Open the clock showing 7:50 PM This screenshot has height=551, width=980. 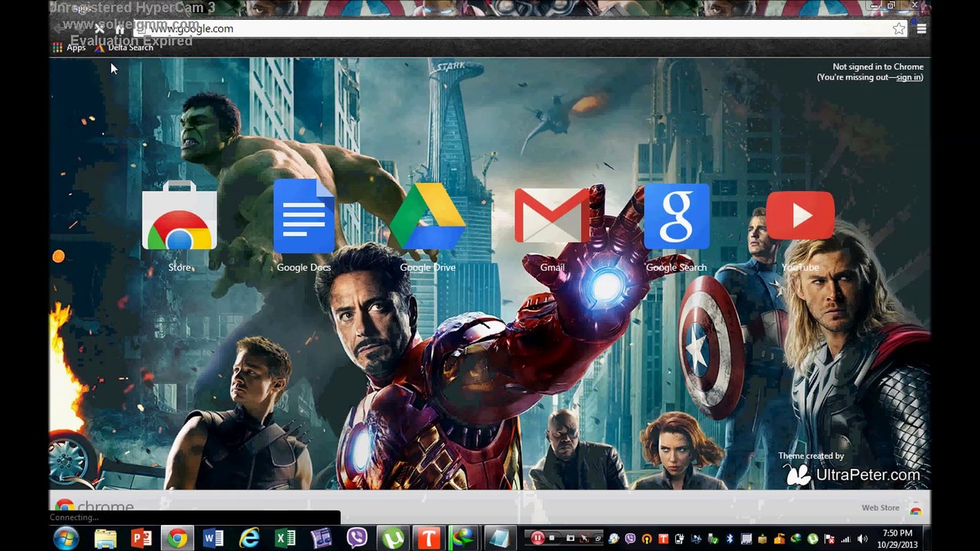[897, 538]
